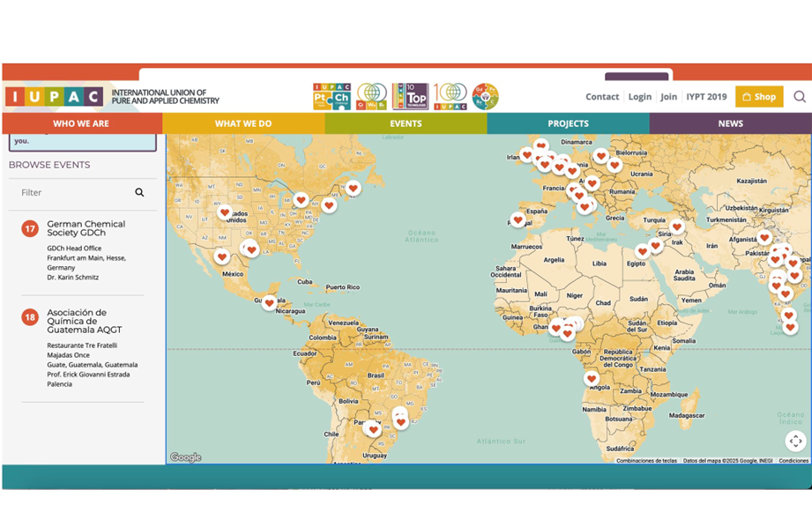Viewport: 812px width, 527px height.
Task: Switch to the EVENTS section
Action: coord(406,123)
